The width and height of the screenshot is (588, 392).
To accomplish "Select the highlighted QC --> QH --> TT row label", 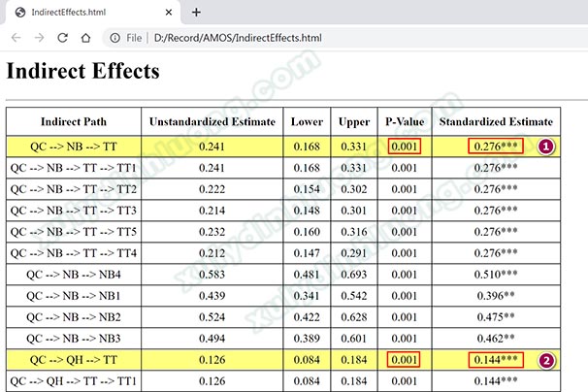I will [x=74, y=360].
